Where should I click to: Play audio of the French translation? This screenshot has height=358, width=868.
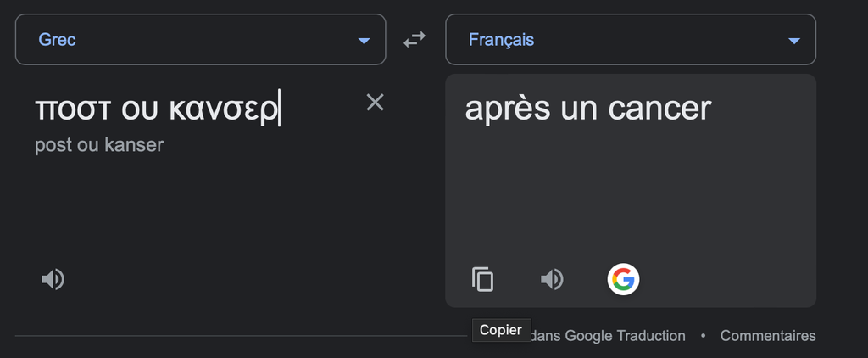(552, 279)
